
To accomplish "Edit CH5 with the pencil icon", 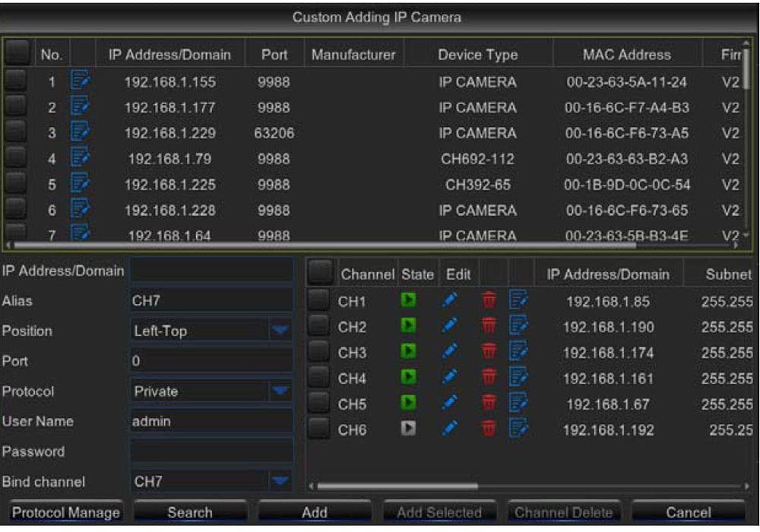I will tap(449, 403).
